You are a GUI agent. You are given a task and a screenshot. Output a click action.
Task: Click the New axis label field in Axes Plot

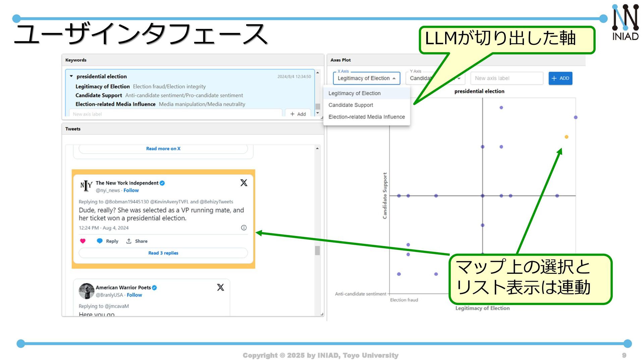[506, 78]
